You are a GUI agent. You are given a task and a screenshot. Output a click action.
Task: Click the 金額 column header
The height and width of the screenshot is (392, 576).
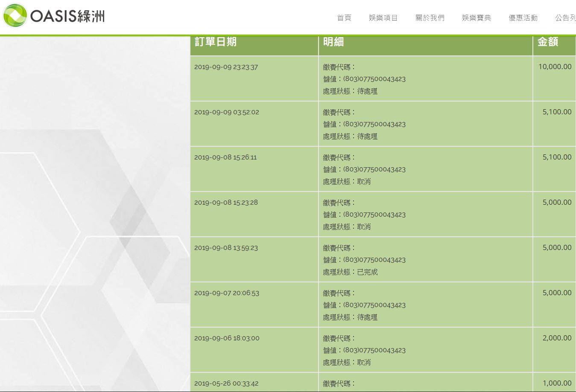[x=547, y=42]
